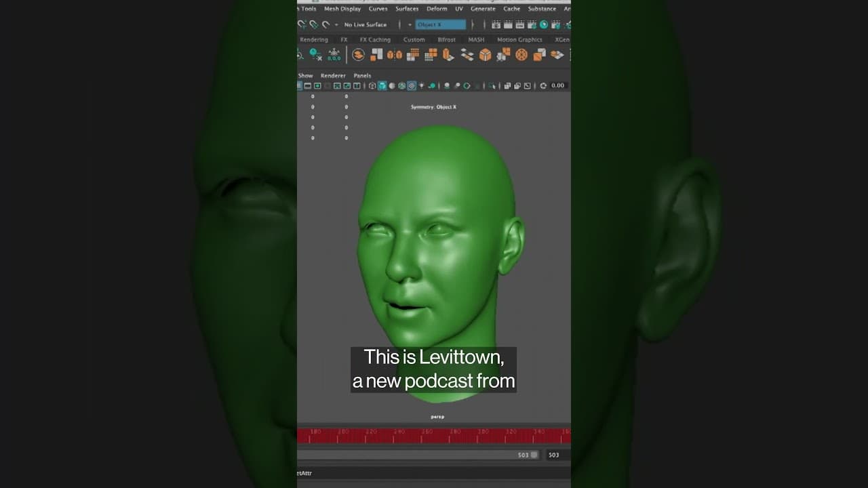This screenshot has width=868, height=488.
Task: Select the Extrude shelf tool
Action: pyautogui.click(x=448, y=55)
